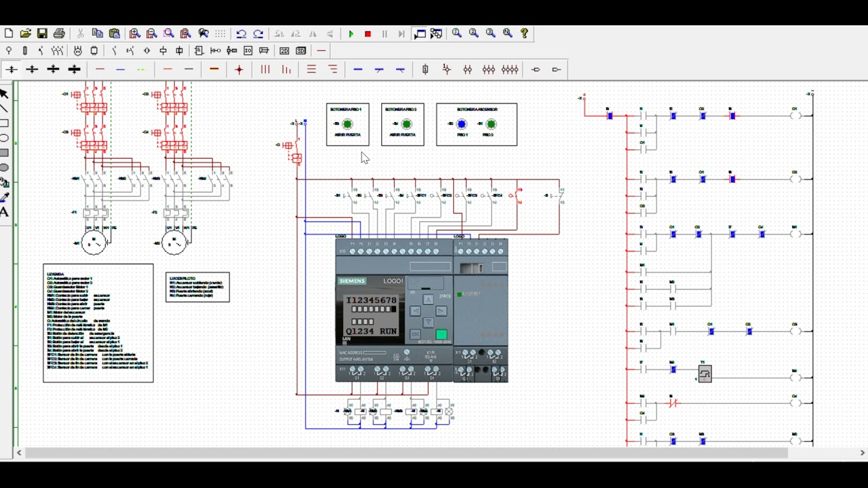
Task: Open the paint bucket fill color
Action: coord(4,182)
